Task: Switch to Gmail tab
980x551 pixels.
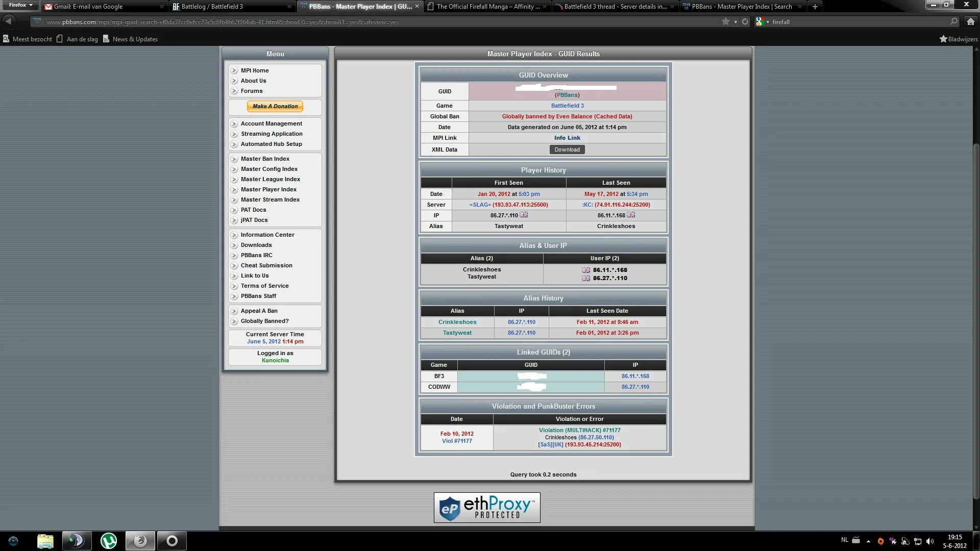Action: point(104,7)
